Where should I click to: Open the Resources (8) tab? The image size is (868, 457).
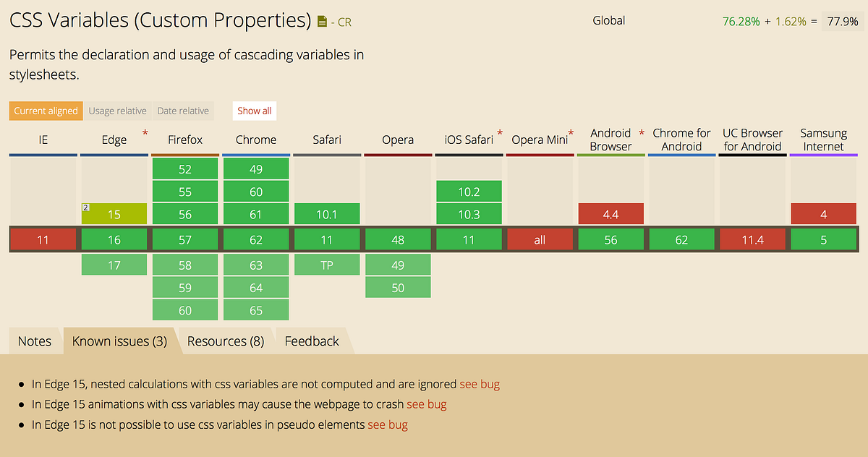tap(225, 341)
